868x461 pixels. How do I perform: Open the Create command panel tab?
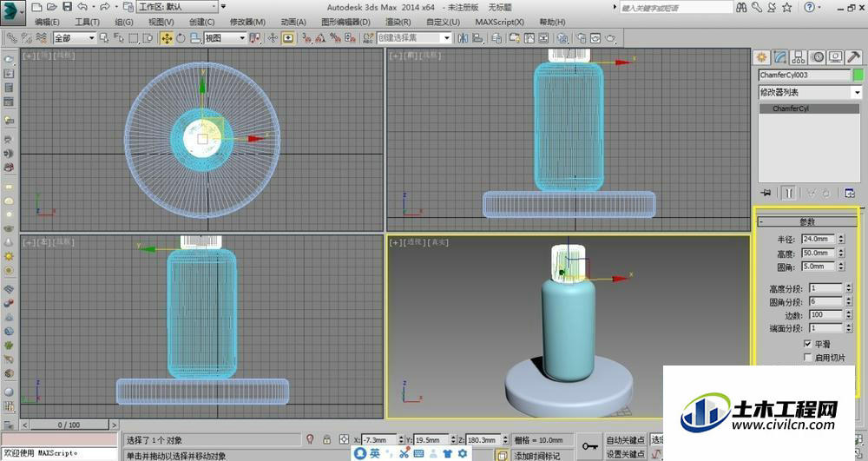762,57
